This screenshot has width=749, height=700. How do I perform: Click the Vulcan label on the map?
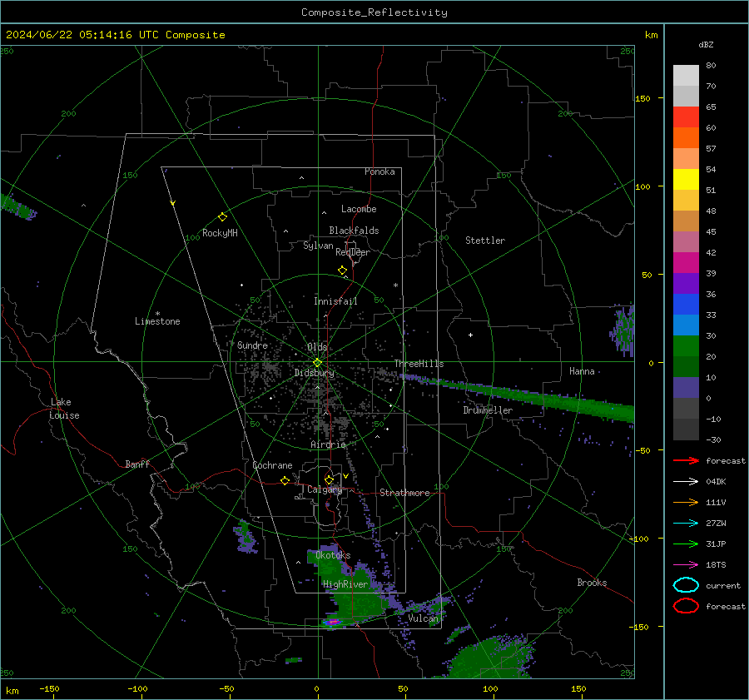(423, 618)
